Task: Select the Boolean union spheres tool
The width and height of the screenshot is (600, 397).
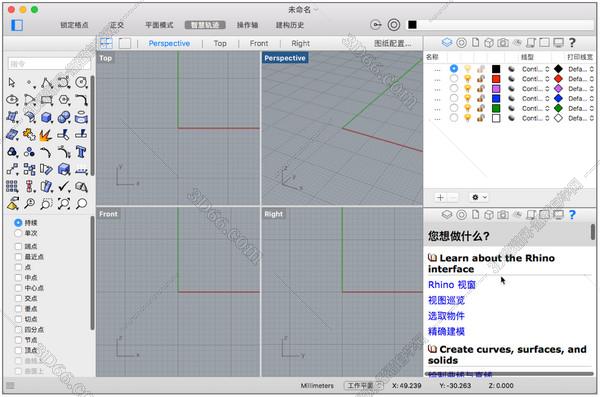Action: (x=64, y=117)
